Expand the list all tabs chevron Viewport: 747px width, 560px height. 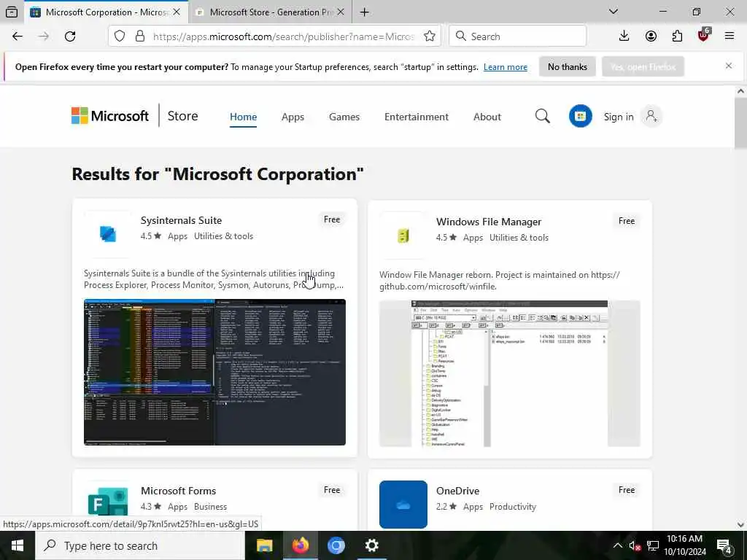pos(614,12)
